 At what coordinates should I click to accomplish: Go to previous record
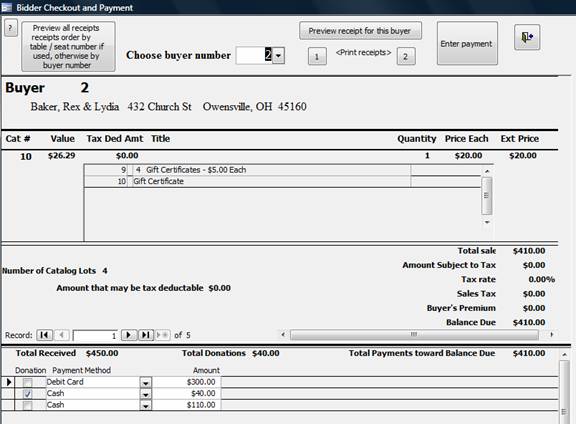click(x=61, y=335)
